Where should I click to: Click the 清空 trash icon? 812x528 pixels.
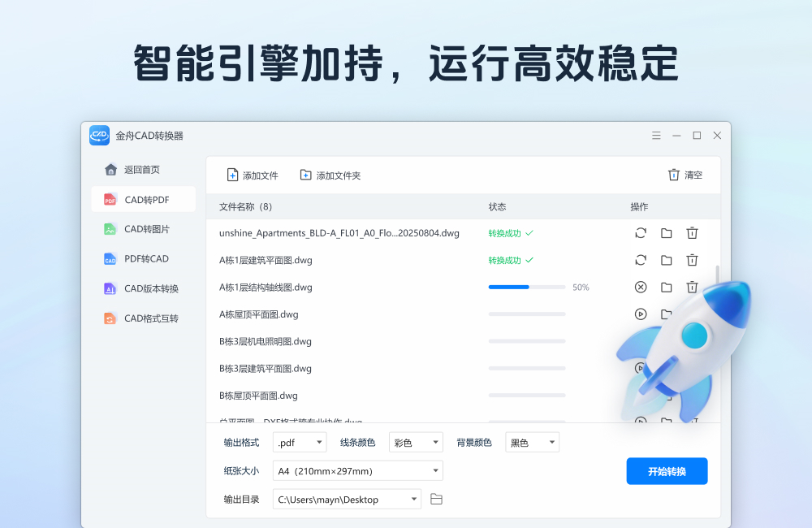click(x=674, y=175)
